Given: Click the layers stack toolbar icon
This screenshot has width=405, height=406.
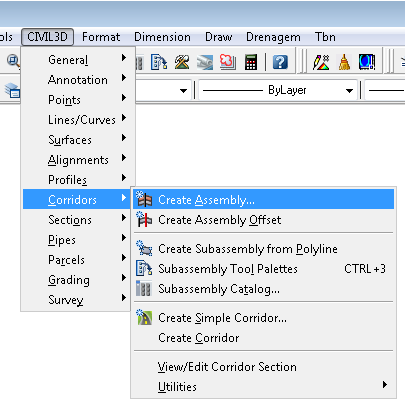Looking at the screenshot, I should pos(12,90).
